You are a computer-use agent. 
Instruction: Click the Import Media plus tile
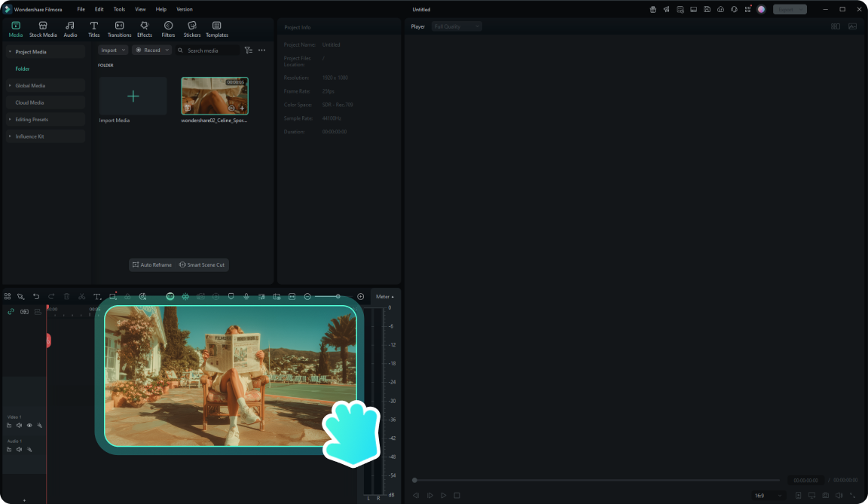pyautogui.click(x=133, y=96)
